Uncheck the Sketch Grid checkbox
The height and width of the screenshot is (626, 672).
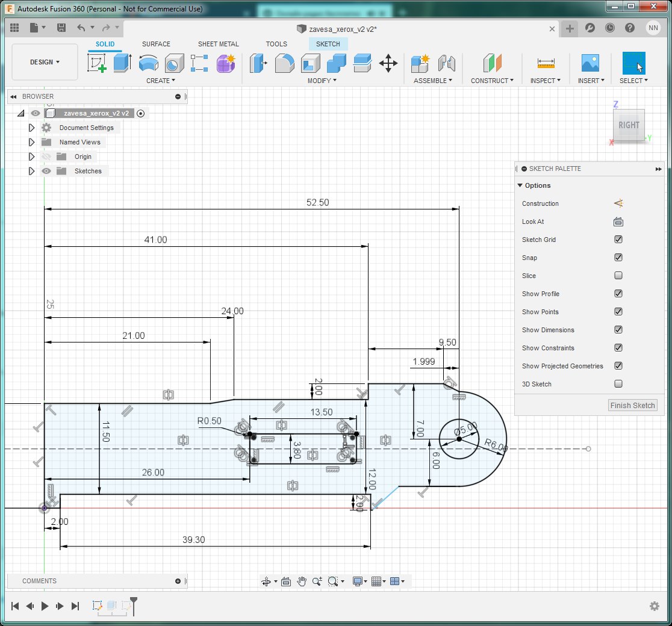[618, 240]
